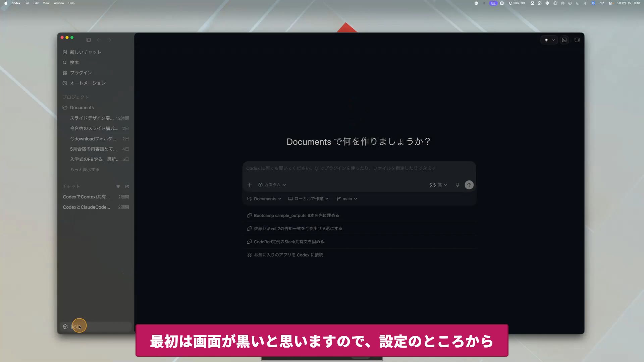This screenshot has width=644, height=362.
Task: Click the chat list filter icon
Action: click(118, 186)
